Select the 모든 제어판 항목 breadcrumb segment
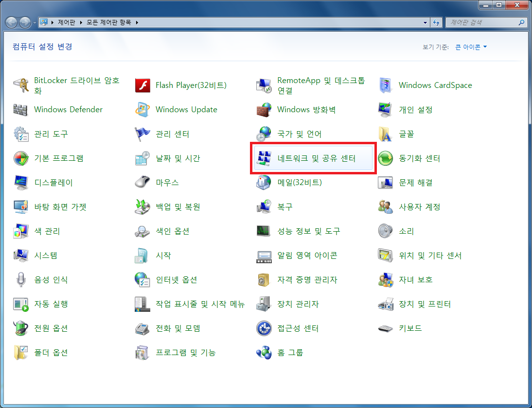Image resolution: width=532 pixels, height=408 pixels. pyautogui.click(x=108, y=23)
